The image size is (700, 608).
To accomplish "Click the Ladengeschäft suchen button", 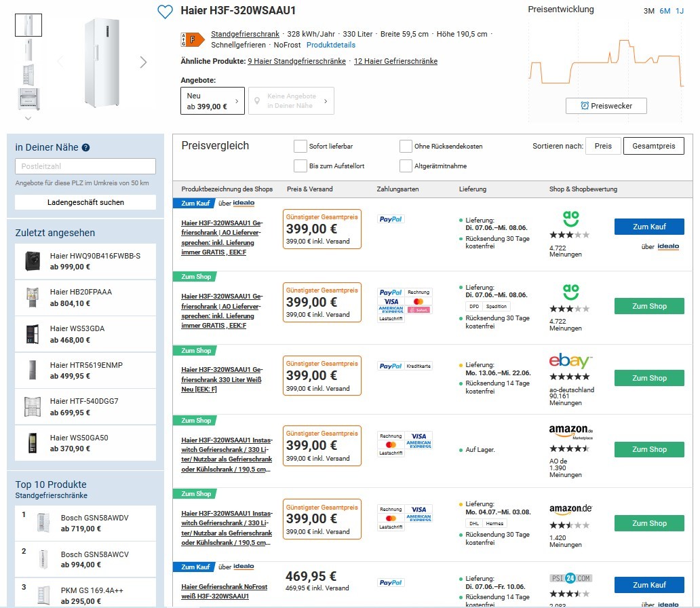I will pos(85,202).
